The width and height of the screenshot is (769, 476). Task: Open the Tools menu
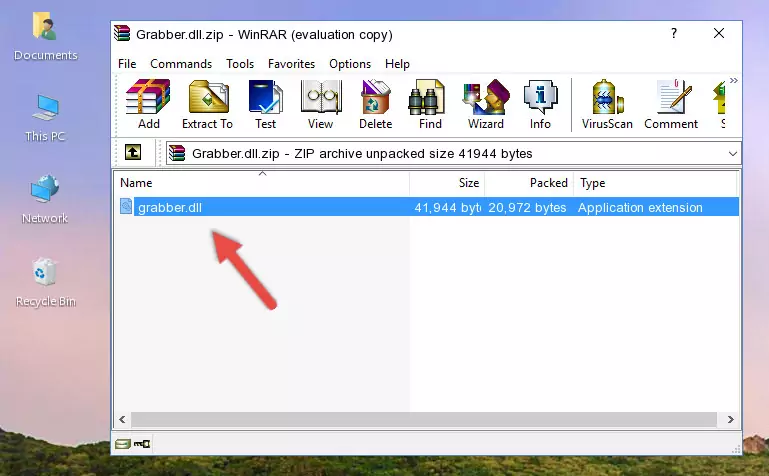[x=240, y=64]
